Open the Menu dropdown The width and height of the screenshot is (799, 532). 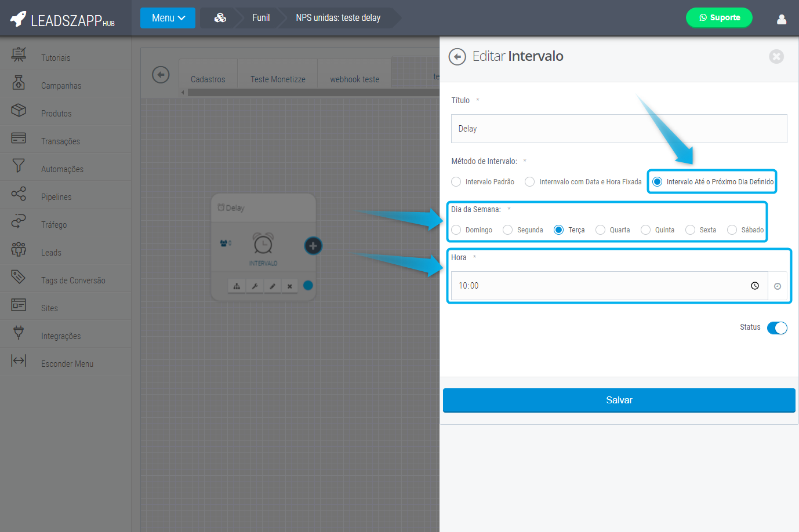pos(168,18)
